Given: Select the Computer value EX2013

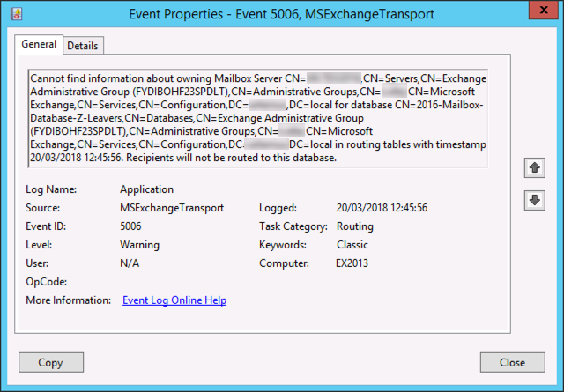Looking at the screenshot, I should pyautogui.click(x=352, y=263).
